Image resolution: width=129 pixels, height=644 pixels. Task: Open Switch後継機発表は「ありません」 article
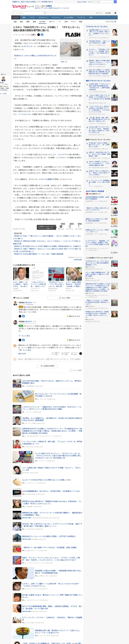(51, 491)
